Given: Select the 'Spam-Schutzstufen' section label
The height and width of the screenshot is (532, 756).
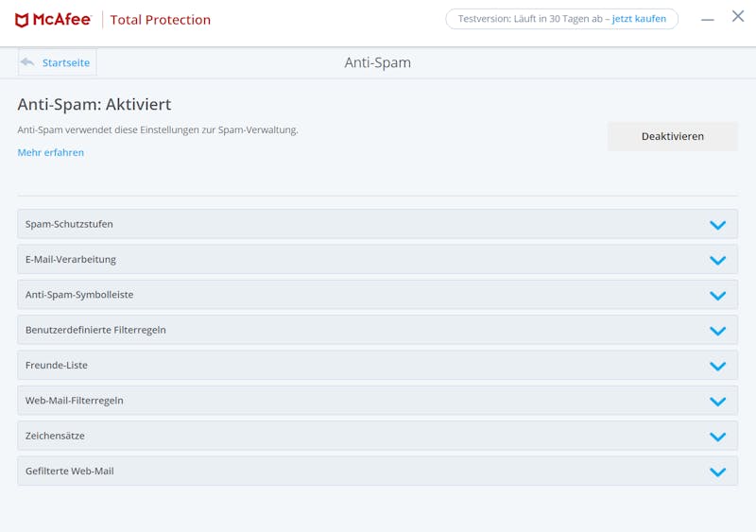Looking at the screenshot, I should coord(69,224).
